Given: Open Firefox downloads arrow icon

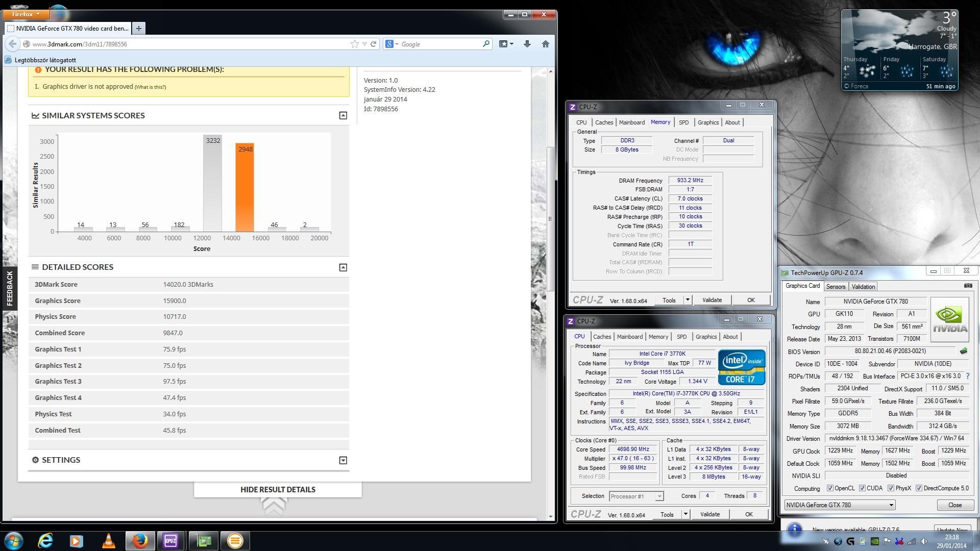Looking at the screenshot, I should point(527,44).
